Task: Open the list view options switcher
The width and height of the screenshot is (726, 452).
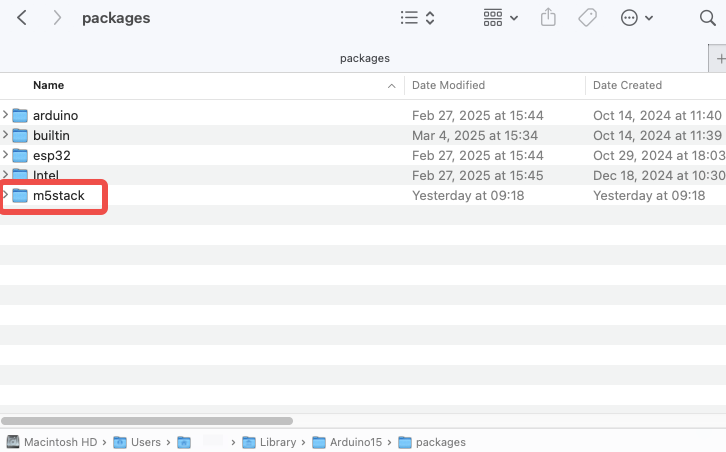Action: (417, 18)
